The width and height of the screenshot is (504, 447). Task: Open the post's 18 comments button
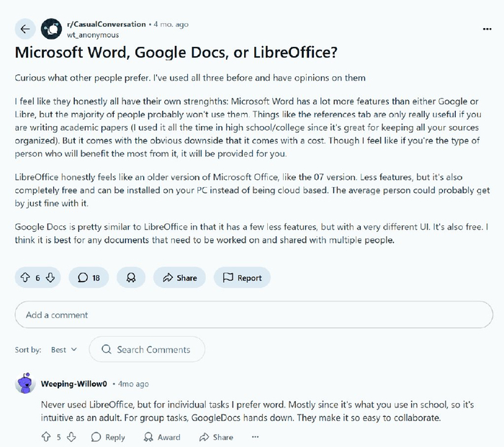pos(89,277)
